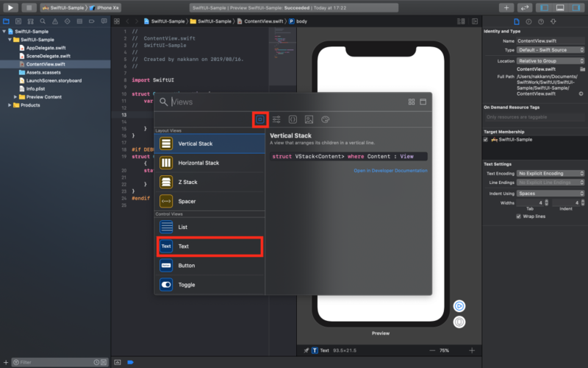The width and height of the screenshot is (588, 368).
Task: Show the Code Snippets library tab
Action: point(293,119)
